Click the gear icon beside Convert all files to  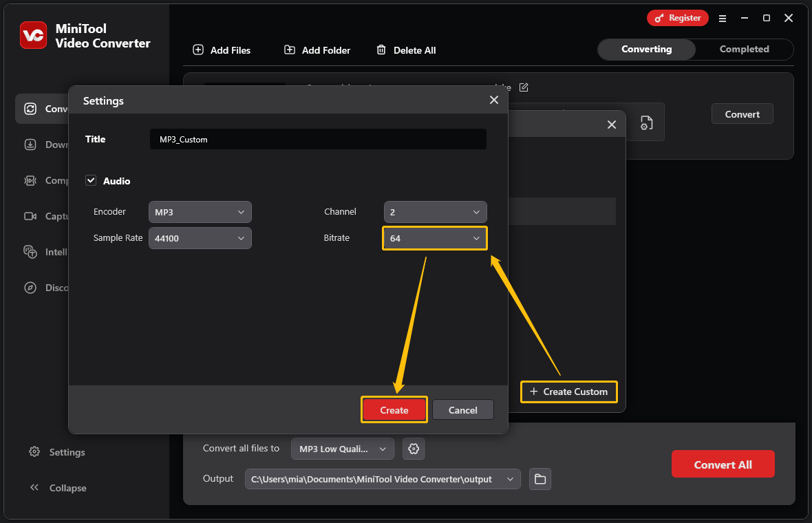tap(414, 448)
